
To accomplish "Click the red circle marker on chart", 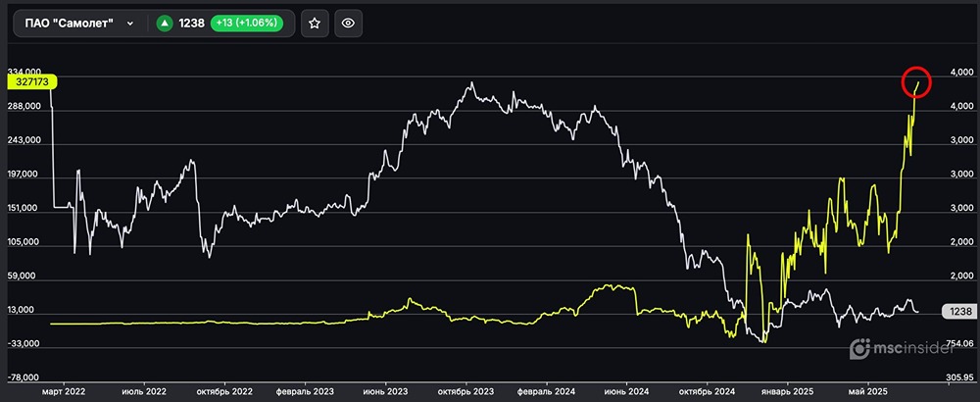I will (916, 82).
